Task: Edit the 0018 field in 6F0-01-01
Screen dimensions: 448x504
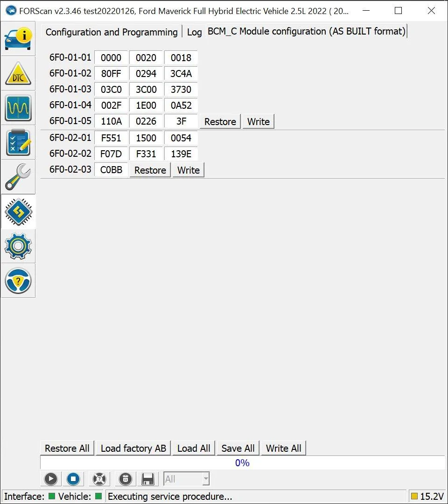Action: click(x=181, y=58)
